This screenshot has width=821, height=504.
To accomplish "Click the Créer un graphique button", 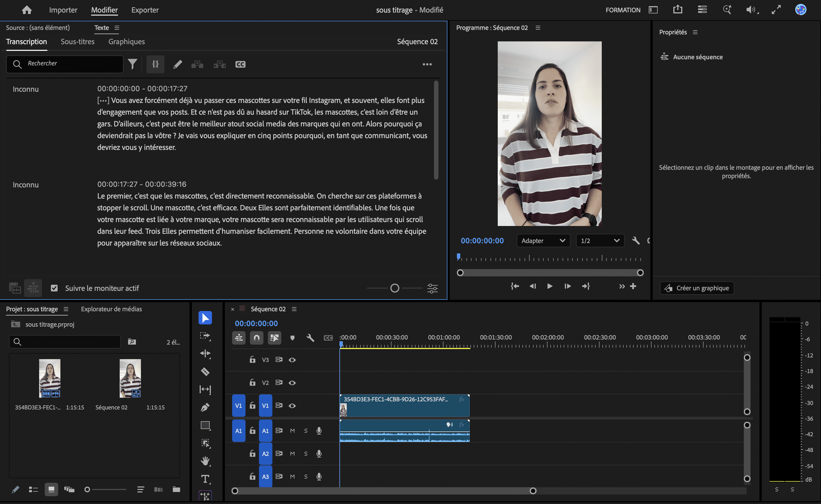I will pos(697,288).
